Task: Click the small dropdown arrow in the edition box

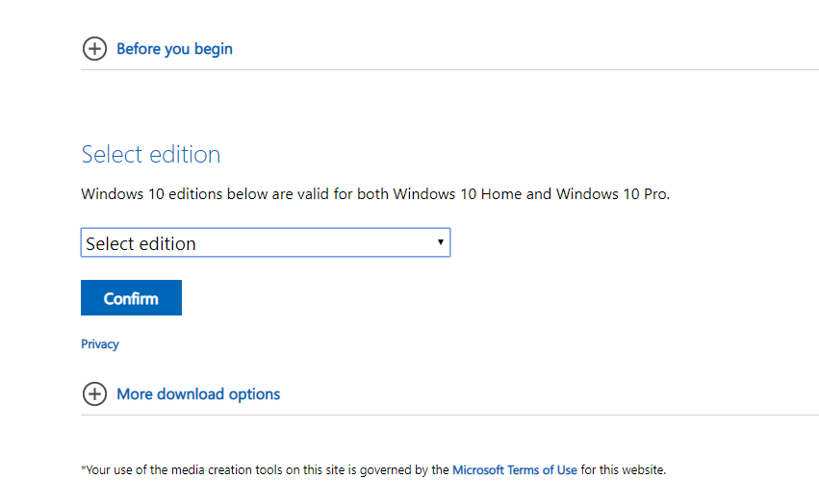Action: (441, 241)
